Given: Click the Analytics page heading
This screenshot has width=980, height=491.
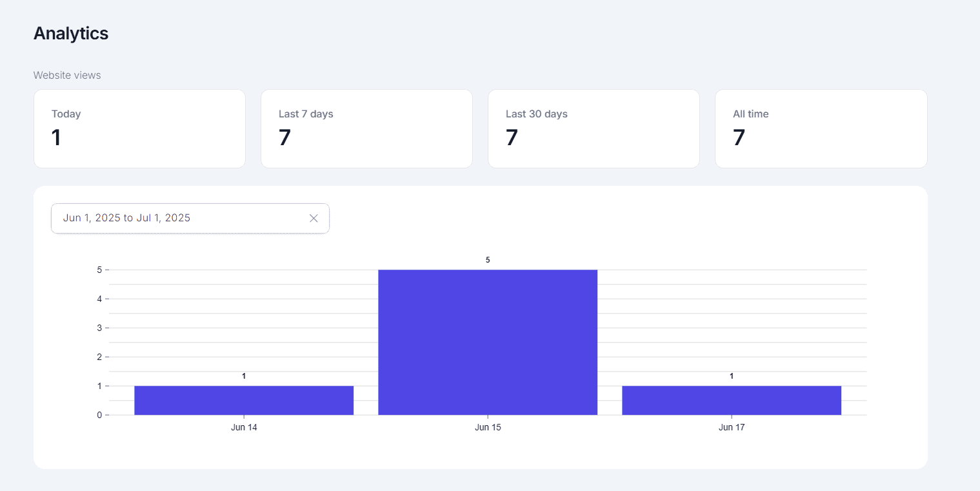Looking at the screenshot, I should click(x=71, y=34).
